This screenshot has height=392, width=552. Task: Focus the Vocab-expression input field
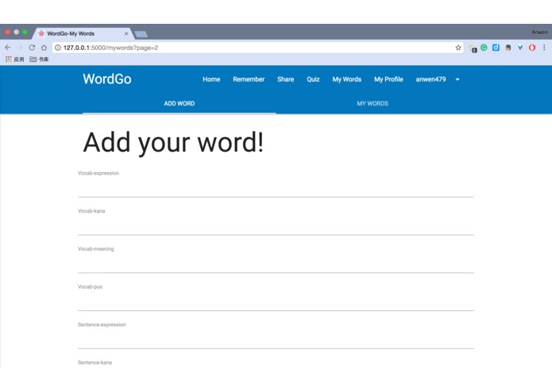[x=276, y=188]
